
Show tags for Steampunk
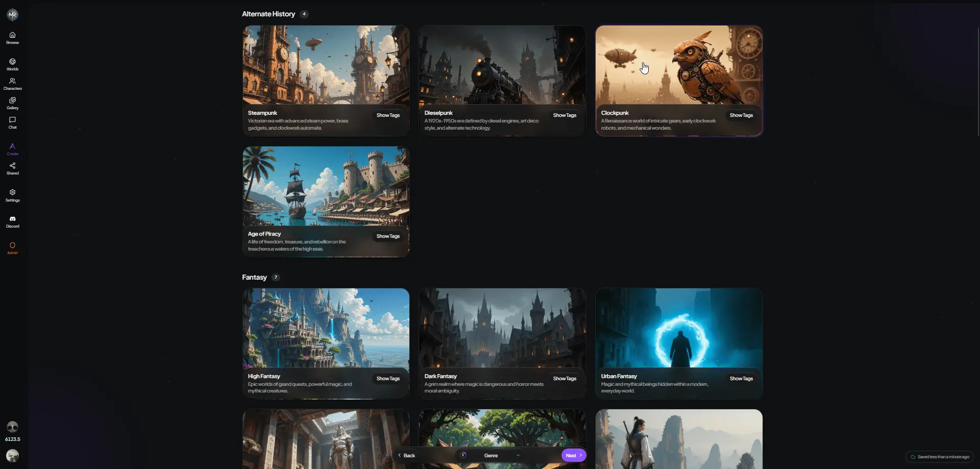(388, 115)
